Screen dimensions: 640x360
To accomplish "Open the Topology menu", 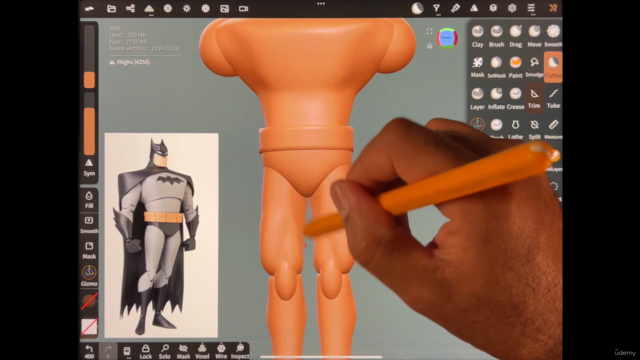I will [149, 9].
